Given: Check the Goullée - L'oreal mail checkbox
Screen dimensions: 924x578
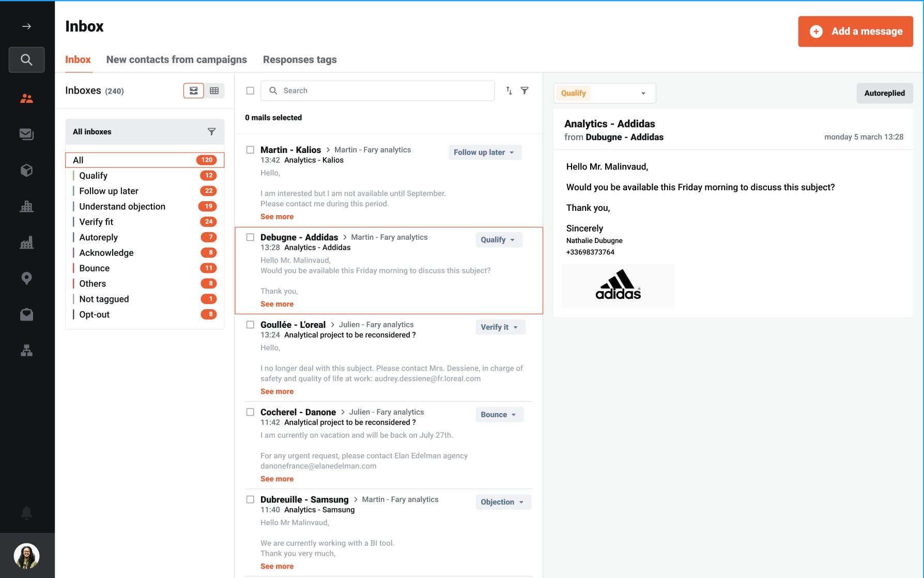Looking at the screenshot, I should coord(250,325).
